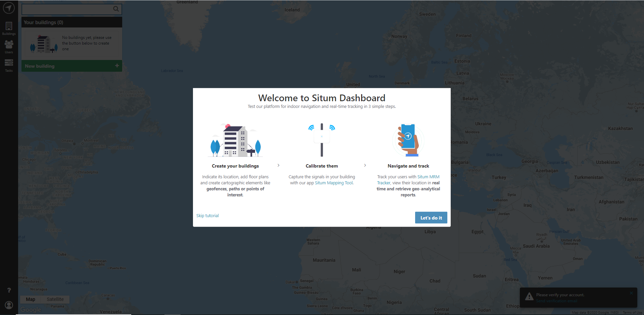Image resolution: width=644 pixels, height=315 pixels.
Task: Click the Calibrate them title
Action: pos(321,166)
